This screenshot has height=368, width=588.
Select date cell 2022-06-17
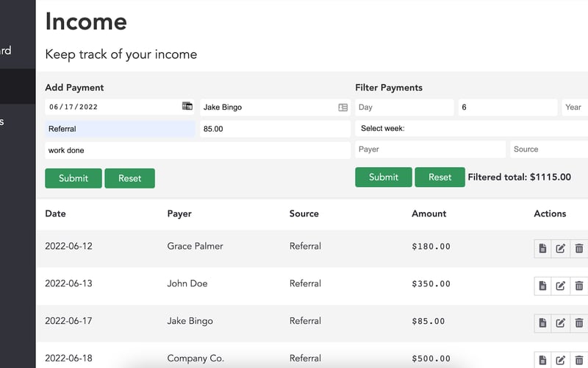click(x=68, y=321)
